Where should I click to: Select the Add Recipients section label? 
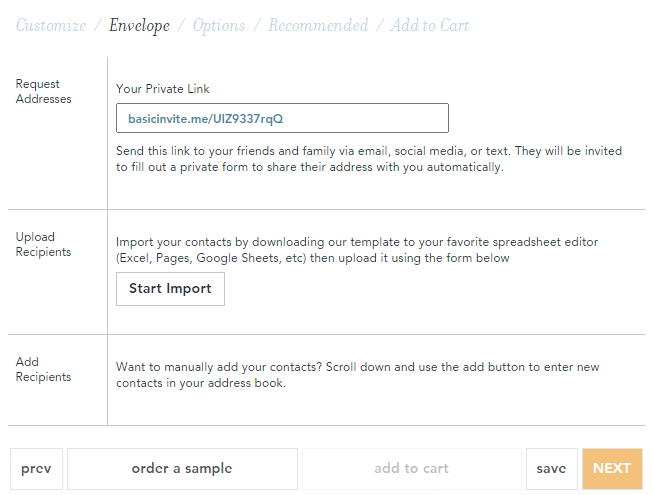(x=43, y=369)
